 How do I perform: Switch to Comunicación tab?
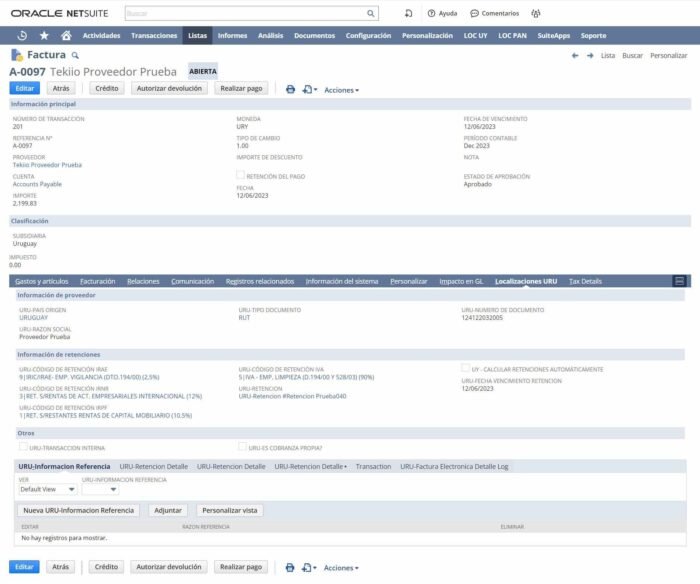click(x=192, y=281)
